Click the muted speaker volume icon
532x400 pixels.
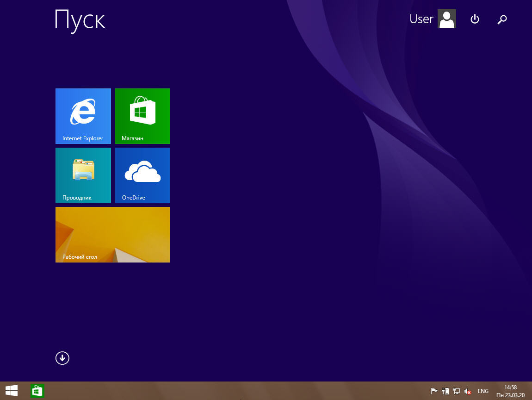coord(468,391)
